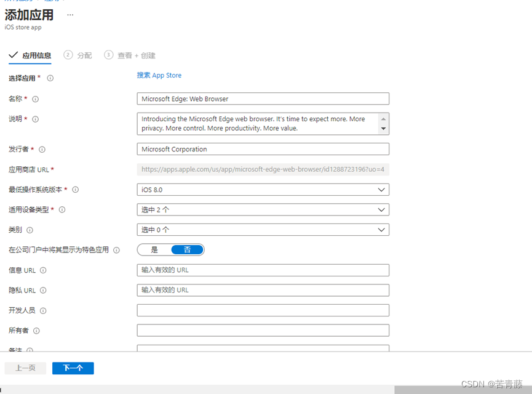
Task: Click the 下一个 button
Action: (73, 368)
